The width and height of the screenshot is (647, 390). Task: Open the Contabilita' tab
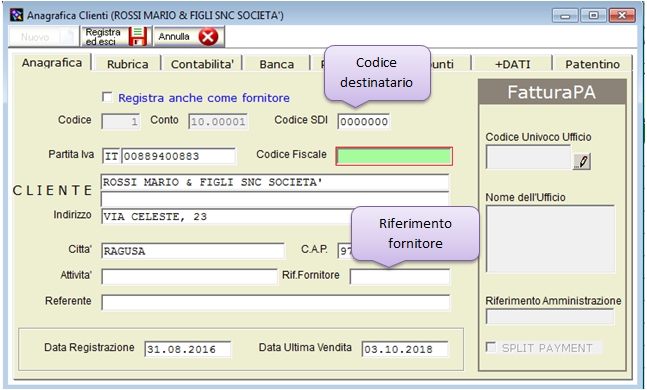coord(202,64)
